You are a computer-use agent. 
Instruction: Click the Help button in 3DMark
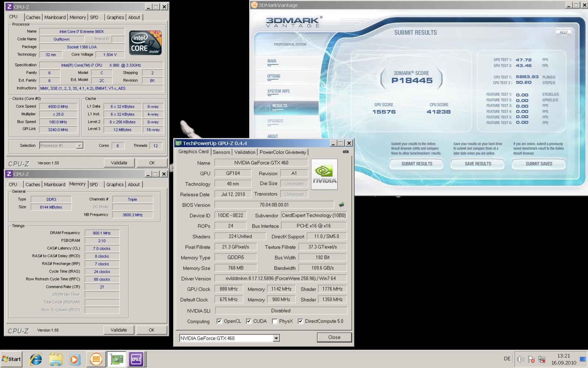tap(563, 32)
